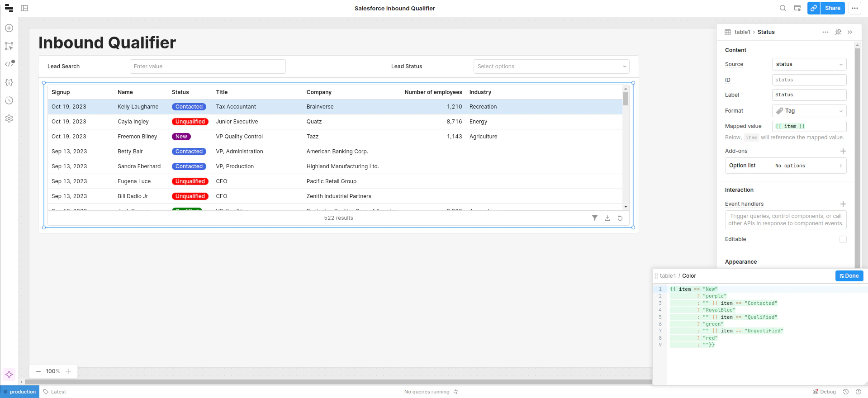Sort by the Signup column header
Image resolution: width=868 pixels, height=398 pixels.
click(61, 92)
